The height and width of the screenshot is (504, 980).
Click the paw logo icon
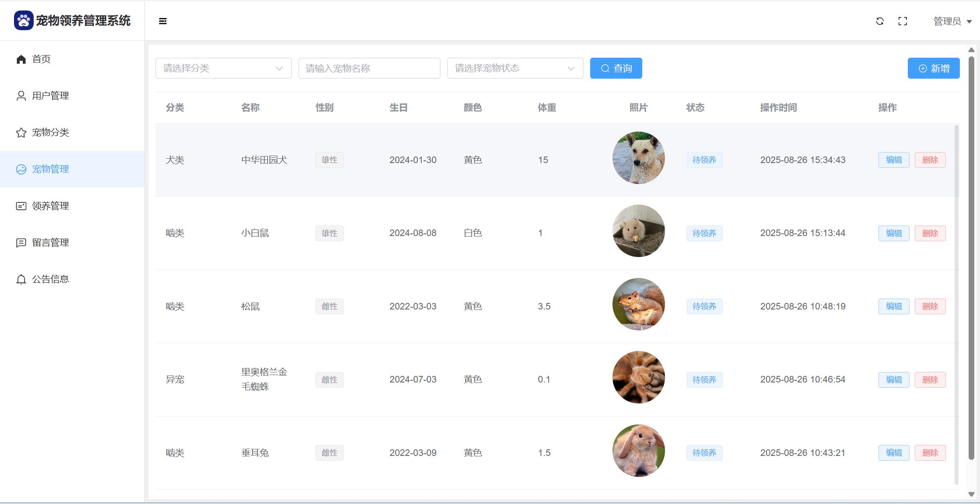click(x=24, y=21)
